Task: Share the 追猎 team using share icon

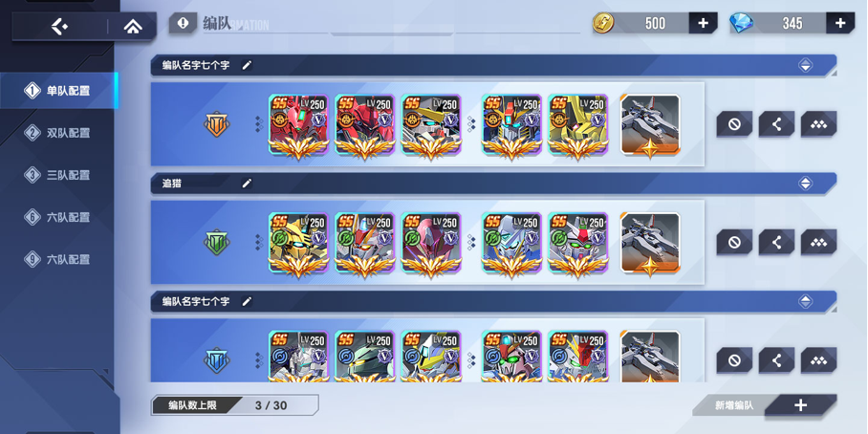Action: (776, 242)
